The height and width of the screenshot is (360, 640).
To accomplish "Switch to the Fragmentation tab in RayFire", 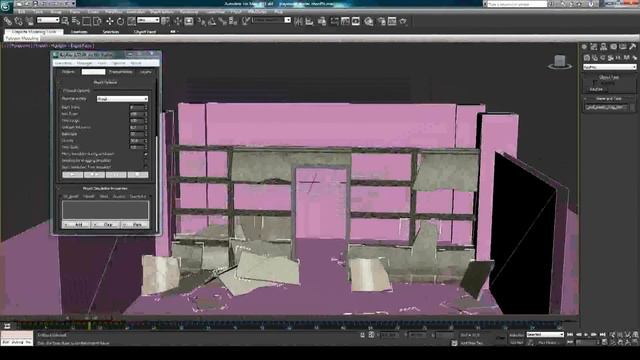I will pyautogui.click(x=121, y=72).
